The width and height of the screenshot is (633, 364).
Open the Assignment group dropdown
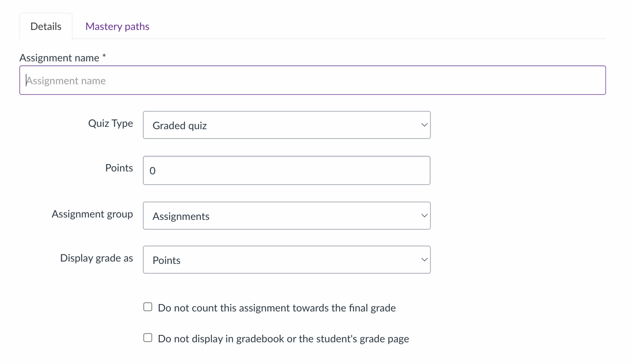[287, 216]
